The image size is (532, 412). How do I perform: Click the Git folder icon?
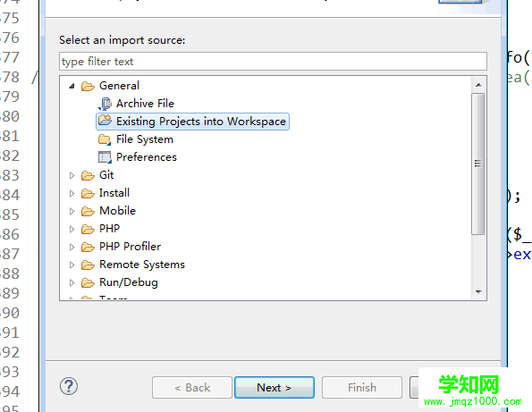pos(88,176)
